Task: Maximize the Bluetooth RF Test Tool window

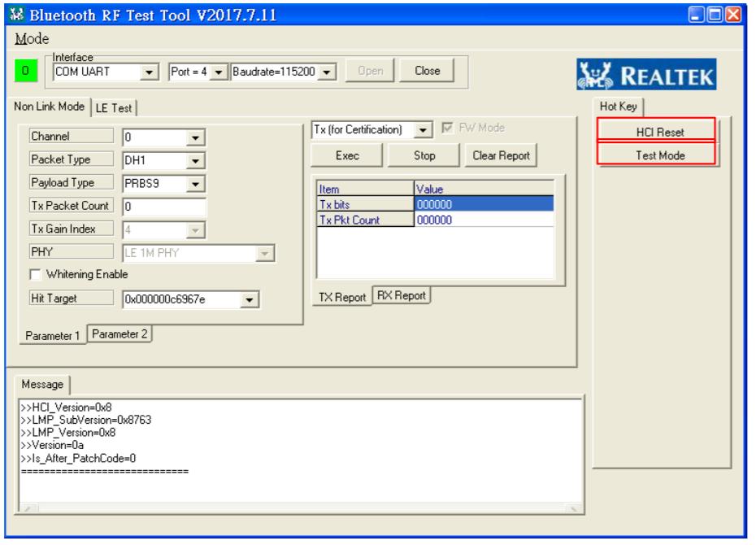Action: 715,15
